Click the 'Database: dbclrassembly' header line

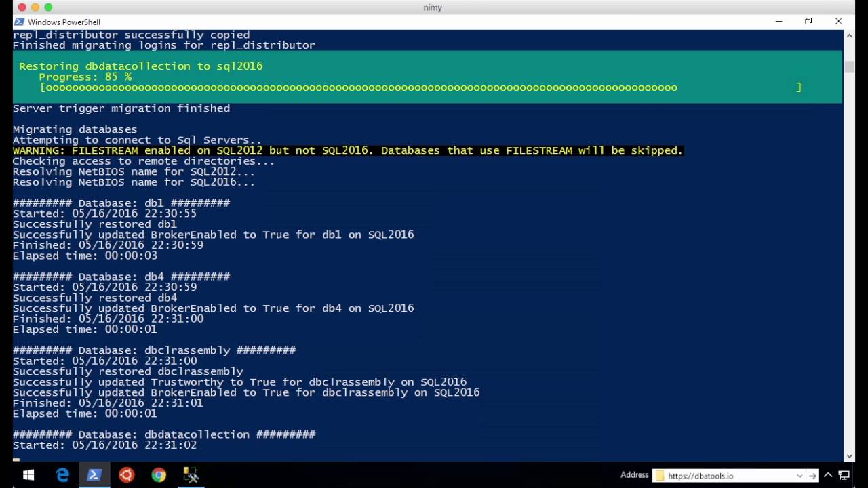point(154,350)
